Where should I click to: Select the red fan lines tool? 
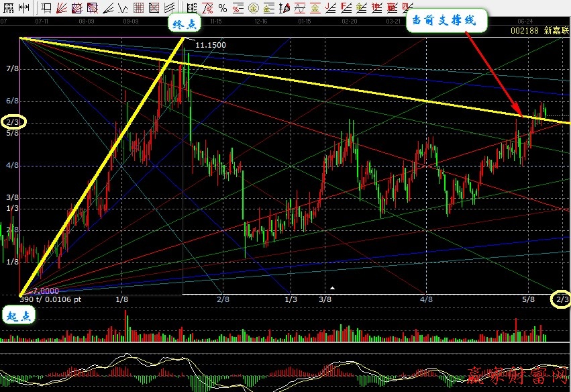click(61, 8)
